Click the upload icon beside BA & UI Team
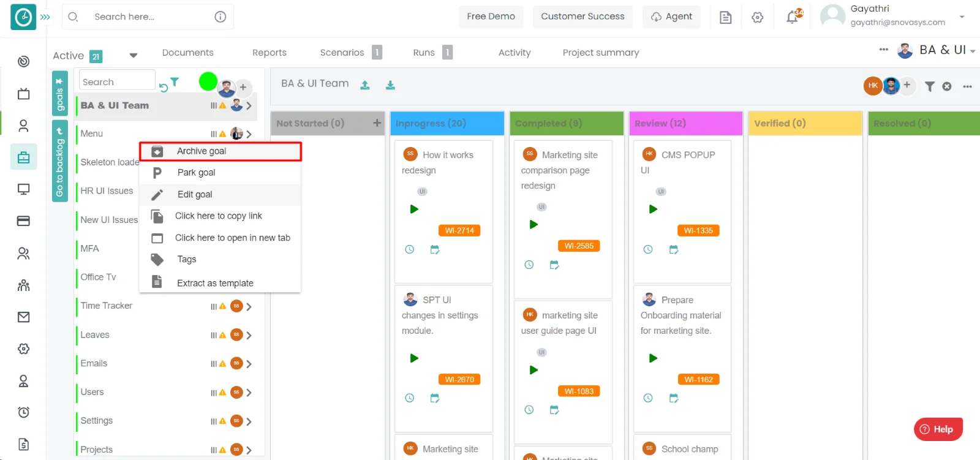This screenshot has height=460, width=980. click(365, 85)
